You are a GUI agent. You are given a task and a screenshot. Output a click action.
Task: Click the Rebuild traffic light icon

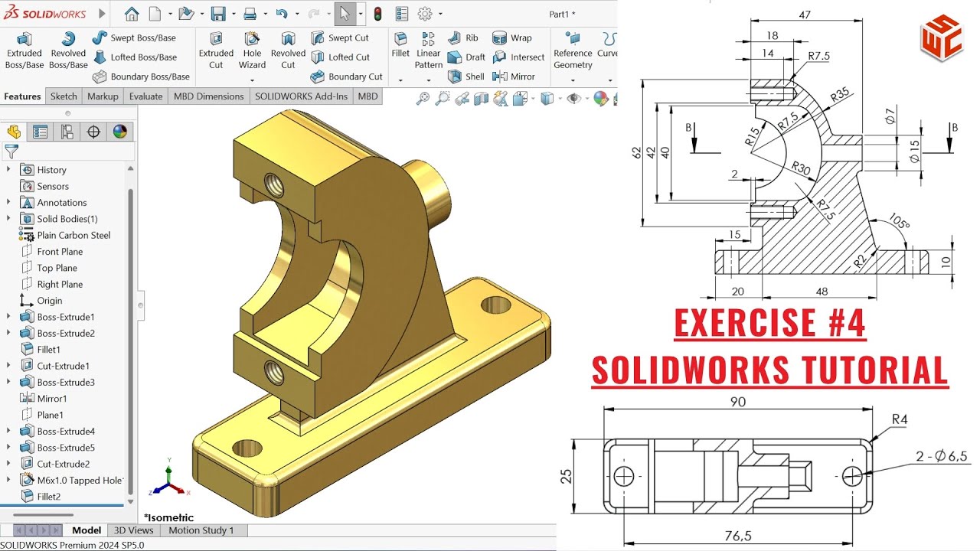pyautogui.click(x=377, y=13)
